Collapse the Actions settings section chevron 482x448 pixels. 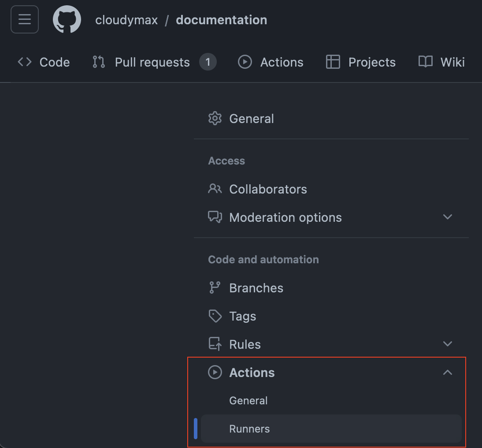coord(448,373)
